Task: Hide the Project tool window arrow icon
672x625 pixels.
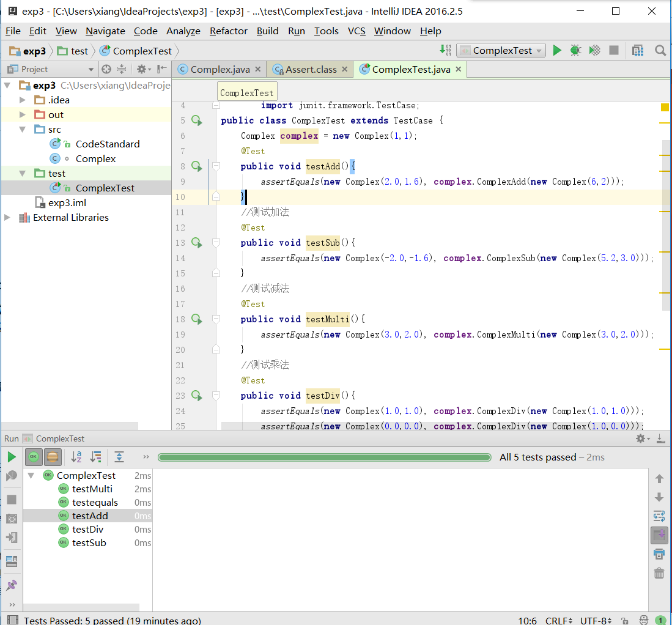Action: point(162,69)
